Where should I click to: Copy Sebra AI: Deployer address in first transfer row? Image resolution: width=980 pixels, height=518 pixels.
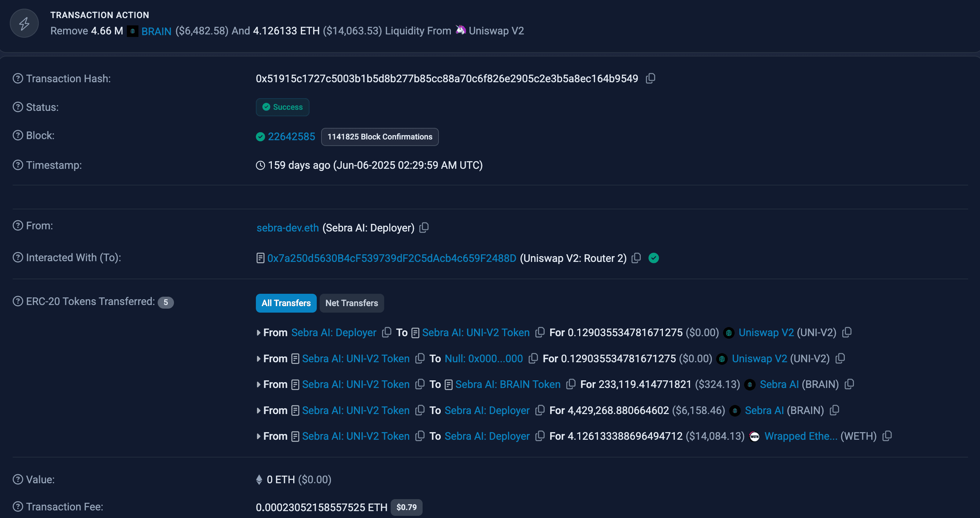coord(386,332)
